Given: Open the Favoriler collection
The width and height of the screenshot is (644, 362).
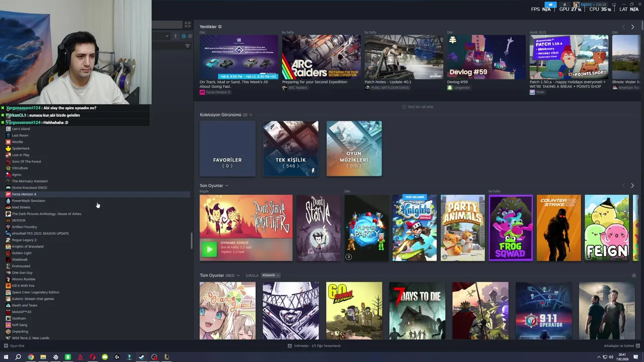Looking at the screenshot, I should (x=227, y=149).
